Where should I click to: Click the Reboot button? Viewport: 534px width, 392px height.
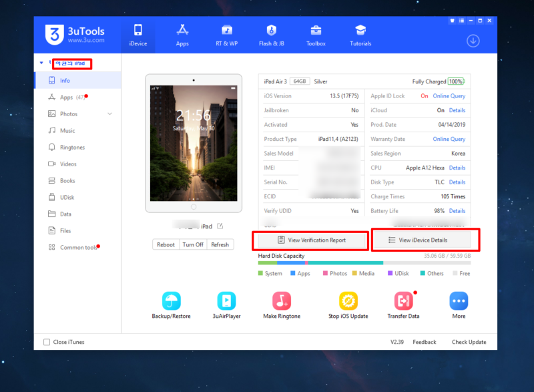click(166, 244)
